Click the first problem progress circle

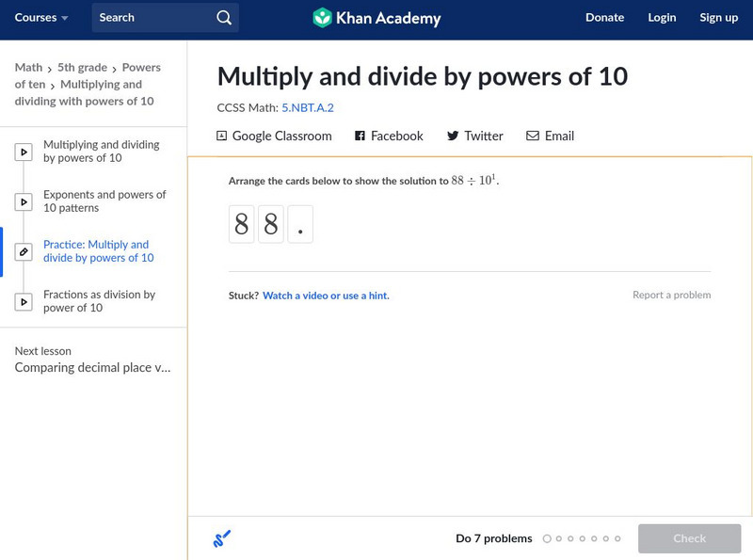point(547,539)
